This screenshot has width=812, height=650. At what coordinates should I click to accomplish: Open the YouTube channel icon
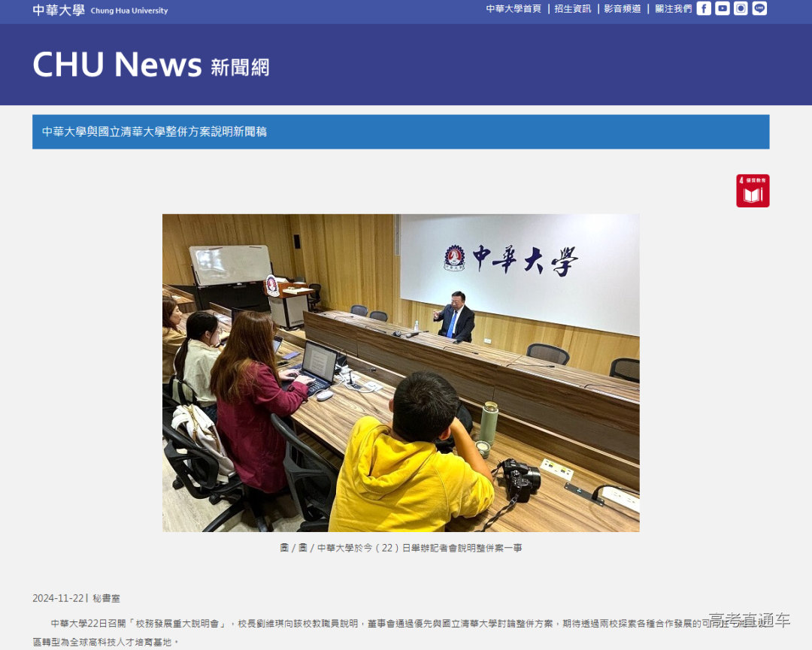[x=723, y=9]
